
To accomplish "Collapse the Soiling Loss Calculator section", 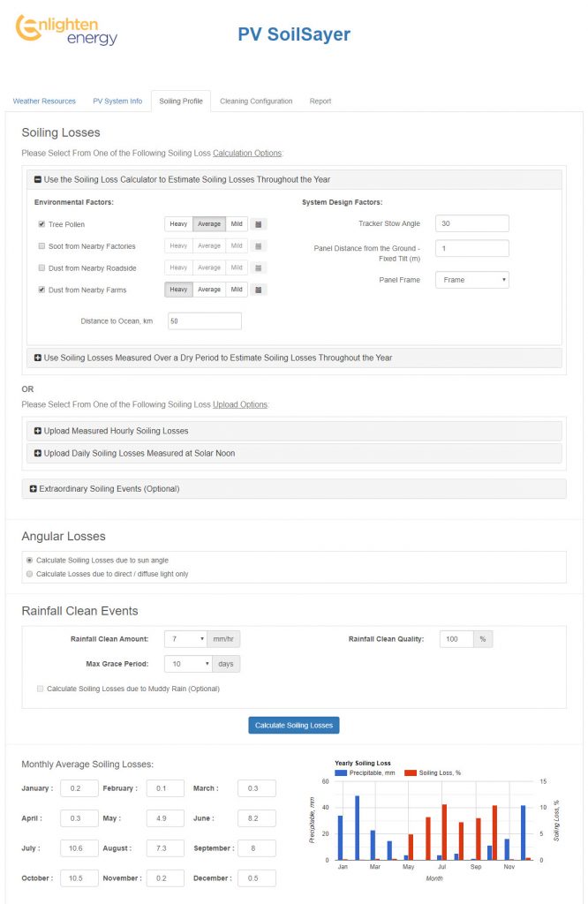I will click(x=294, y=180).
